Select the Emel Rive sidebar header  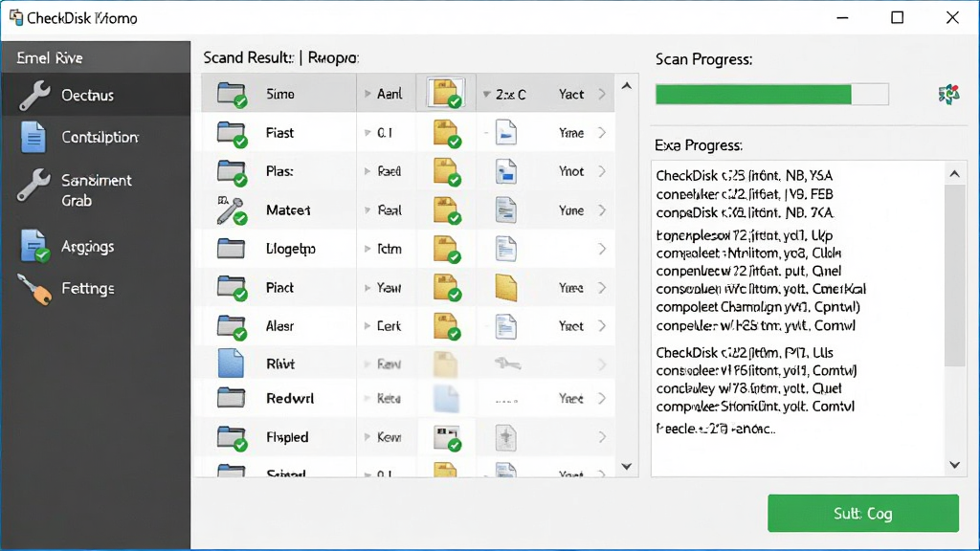(x=95, y=57)
